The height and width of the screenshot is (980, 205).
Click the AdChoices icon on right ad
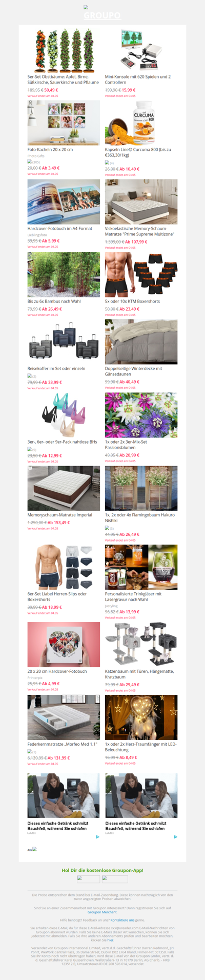click(175, 837)
